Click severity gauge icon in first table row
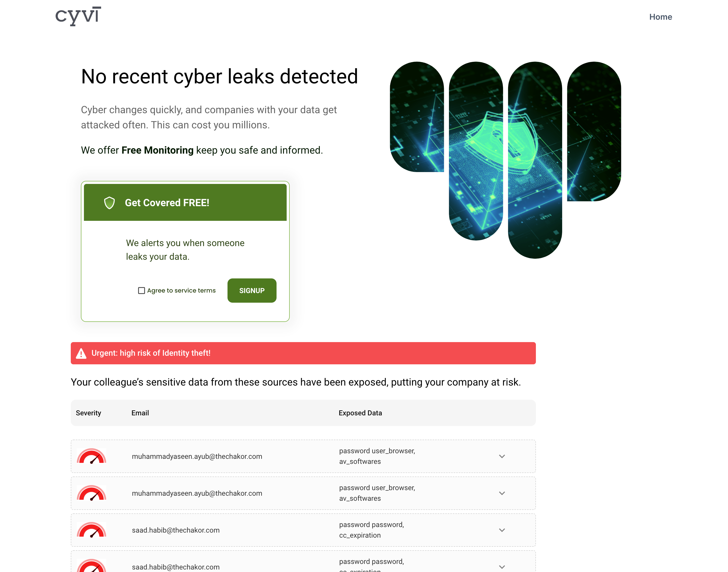The height and width of the screenshot is (572, 728). pos(92,456)
